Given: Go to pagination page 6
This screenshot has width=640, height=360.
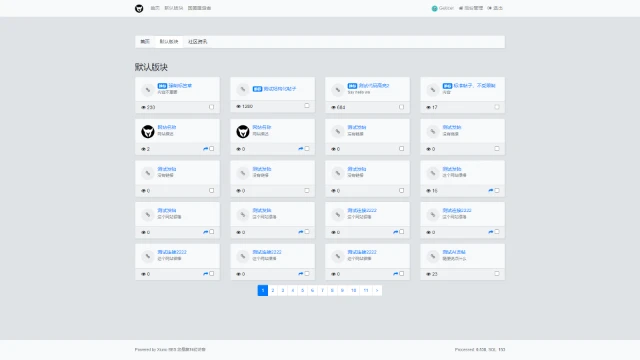Looking at the screenshot, I should [x=312, y=290].
